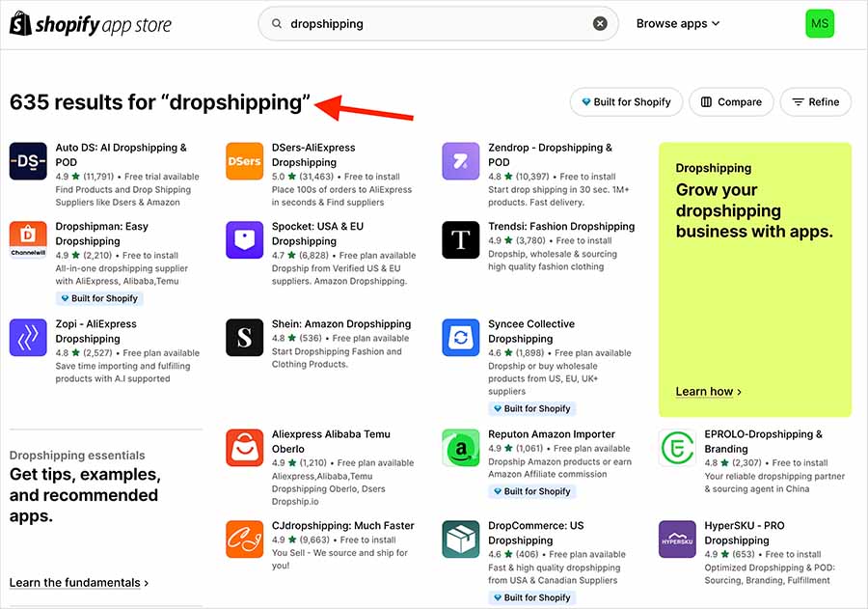This screenshot has width=868, height=609.
Task: Open the Shein black S icon
Action: (245, 338)
